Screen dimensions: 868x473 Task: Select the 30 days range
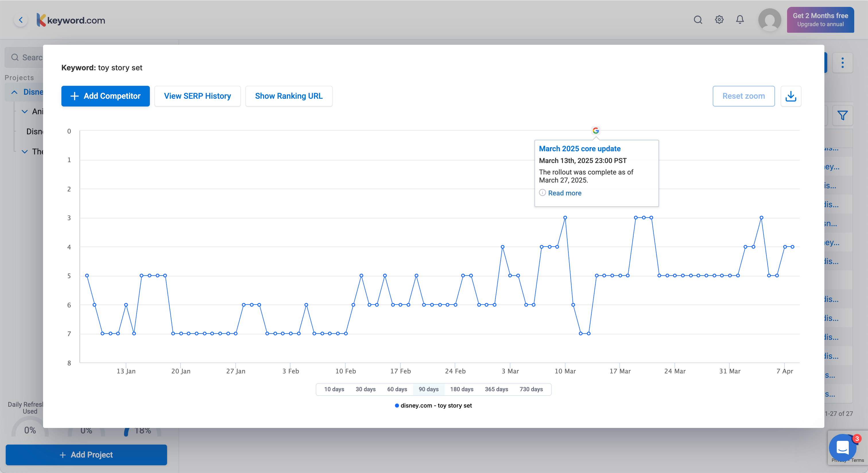365,389
